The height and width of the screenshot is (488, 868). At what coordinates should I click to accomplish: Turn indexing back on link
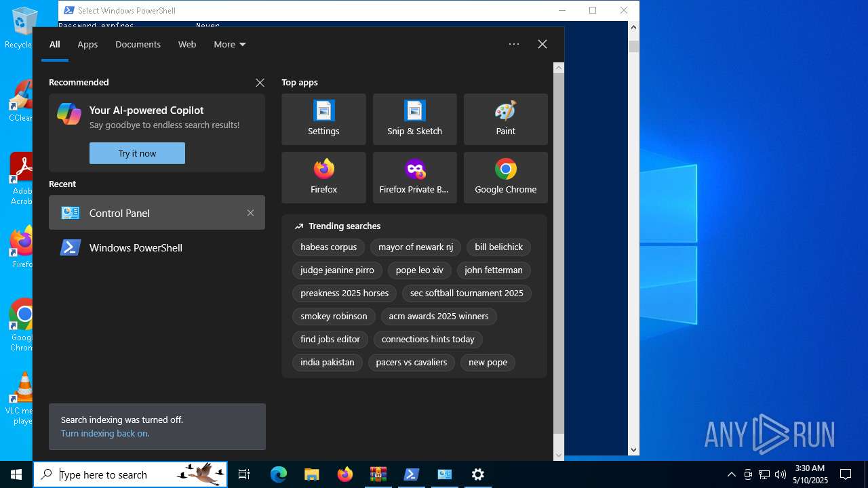[105, 433]
